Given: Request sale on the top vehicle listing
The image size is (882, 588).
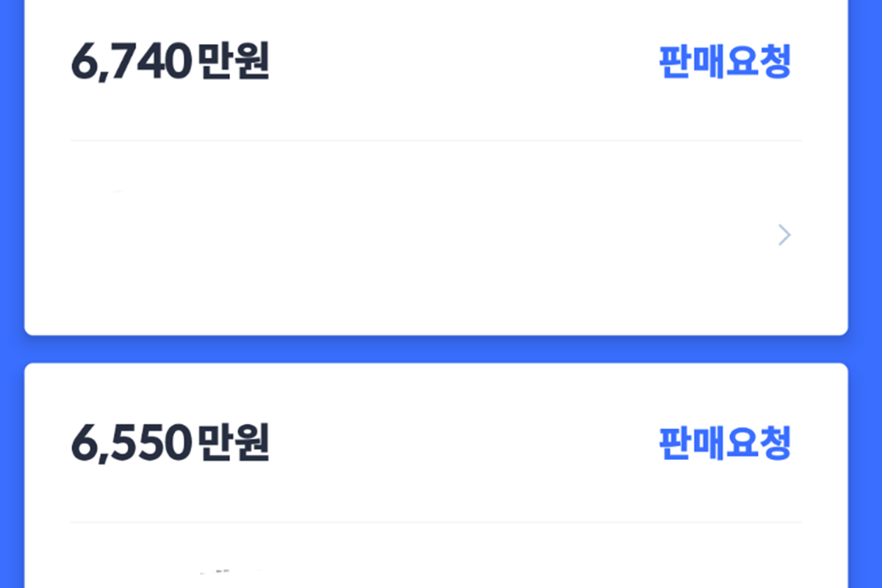Looking at the screenshot, I should point(725,65).
